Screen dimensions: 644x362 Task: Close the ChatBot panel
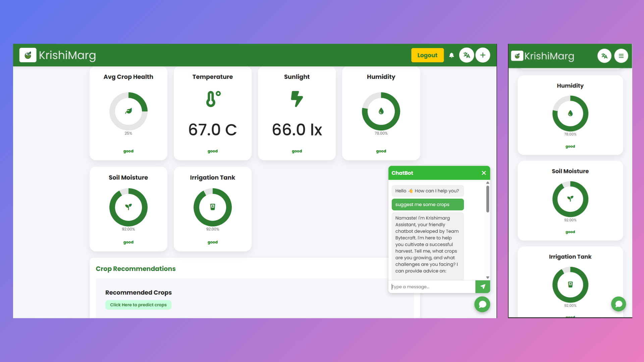[x=484, y=173]
